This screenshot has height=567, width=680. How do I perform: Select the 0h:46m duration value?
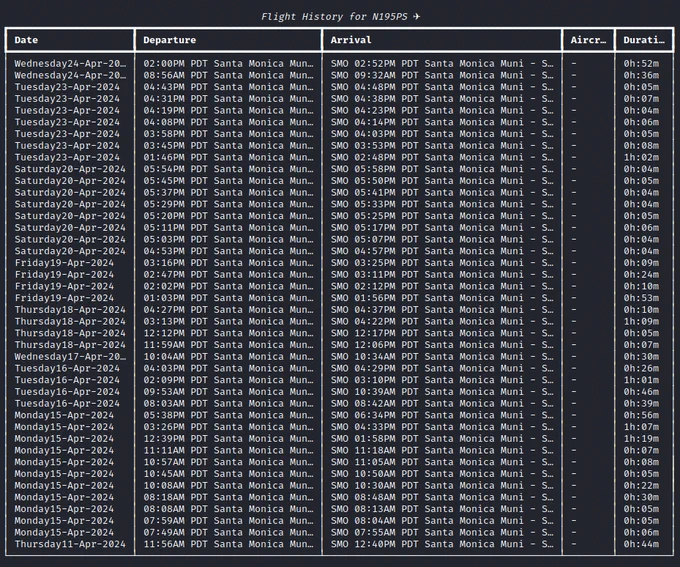(641, 391)
